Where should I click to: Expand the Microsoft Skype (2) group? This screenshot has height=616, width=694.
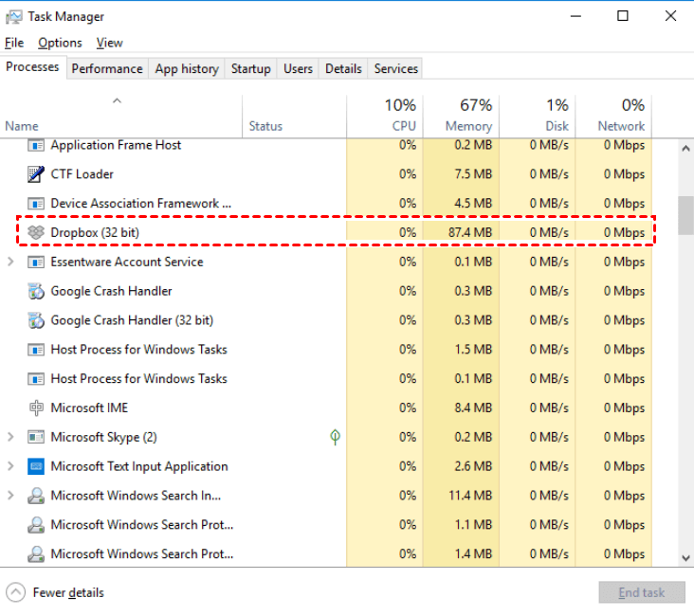(x=10, y=437)
